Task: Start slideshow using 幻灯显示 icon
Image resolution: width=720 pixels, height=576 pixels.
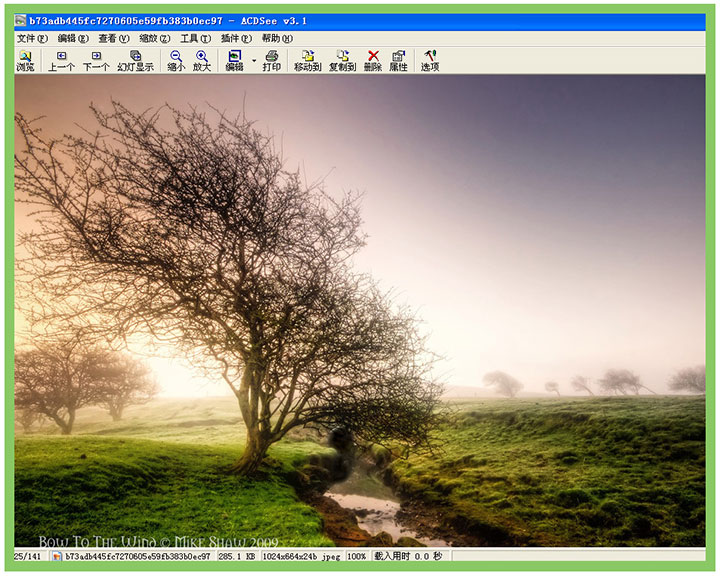Action: (135, 61)
